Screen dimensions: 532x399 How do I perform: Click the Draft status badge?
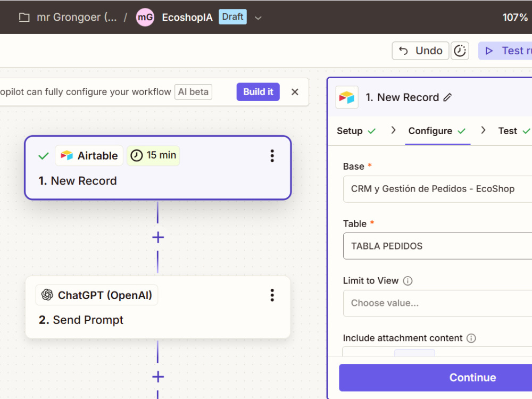[232, 16]
